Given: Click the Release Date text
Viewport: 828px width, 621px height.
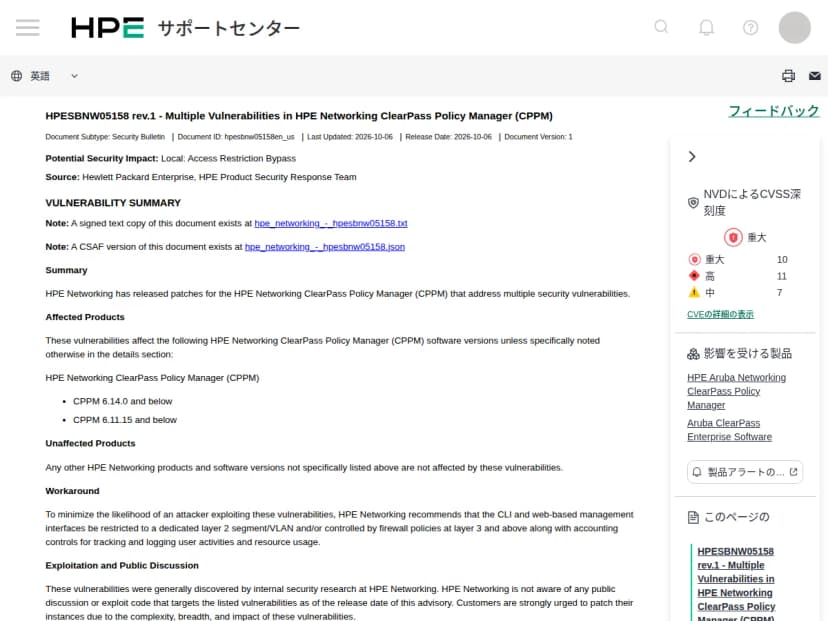Looking at the screenshot, I should click(x=448, y=137).
